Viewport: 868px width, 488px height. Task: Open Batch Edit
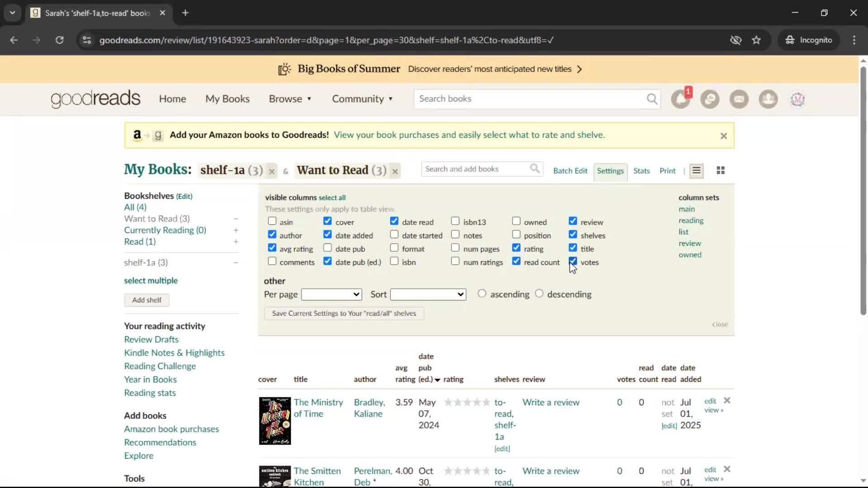(x=570, y=171)
